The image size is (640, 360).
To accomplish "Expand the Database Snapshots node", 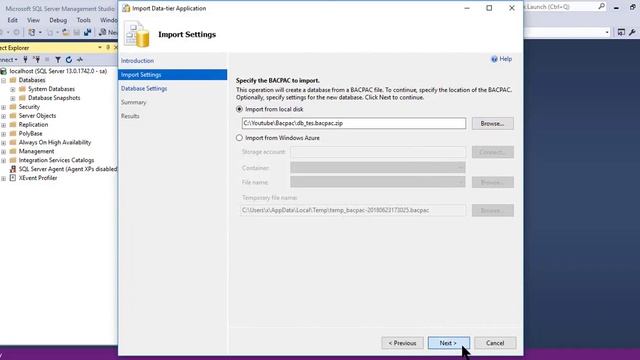I will [13, 98].
